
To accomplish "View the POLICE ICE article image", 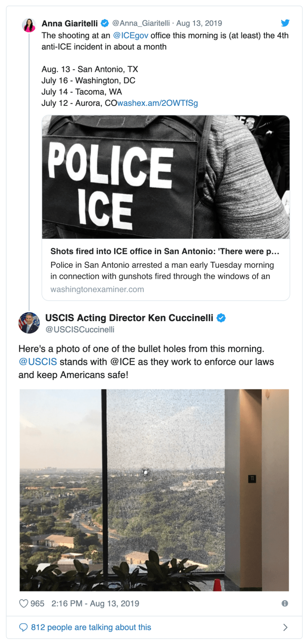I will pos(166,177).
